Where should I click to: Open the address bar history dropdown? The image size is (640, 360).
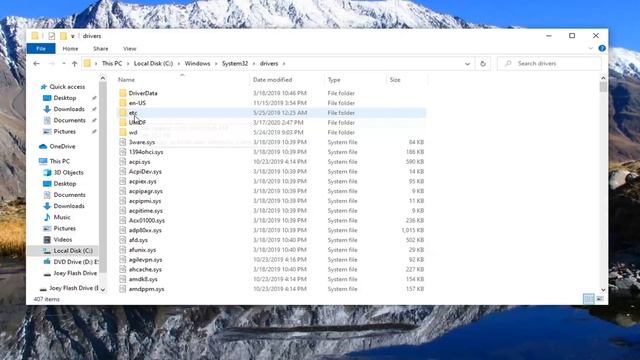pyautogui.click(x=467, y=64)
